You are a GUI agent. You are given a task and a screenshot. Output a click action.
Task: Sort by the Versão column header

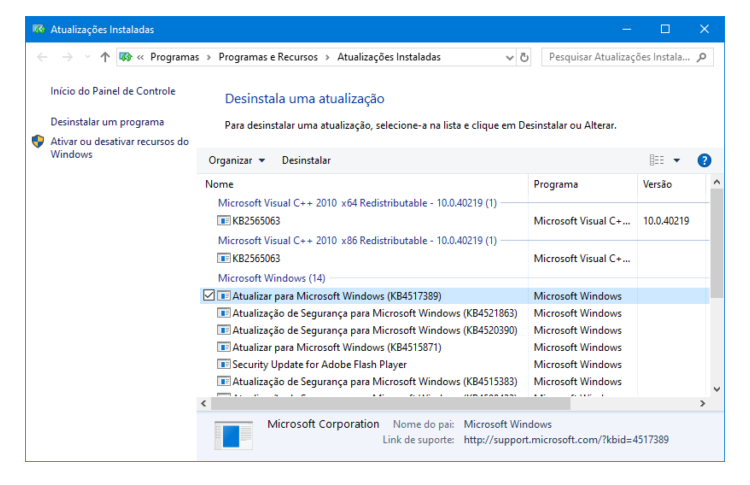[657, 185]
